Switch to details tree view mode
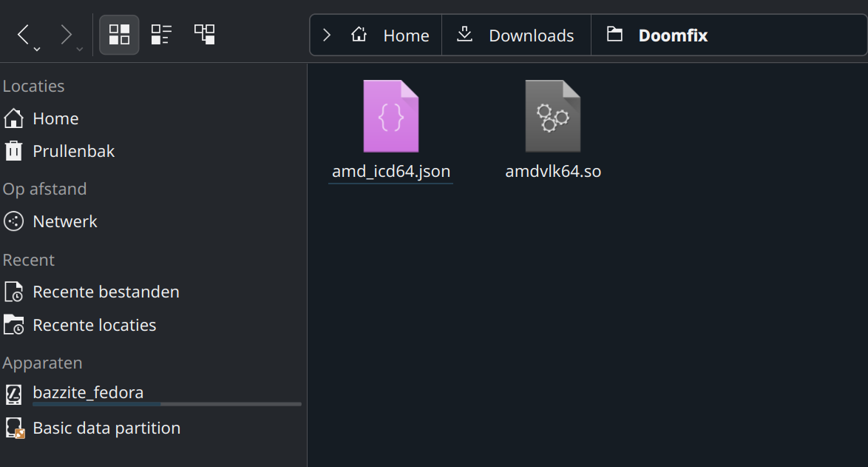This screenshot has width=868, height=467. (204, 35)
